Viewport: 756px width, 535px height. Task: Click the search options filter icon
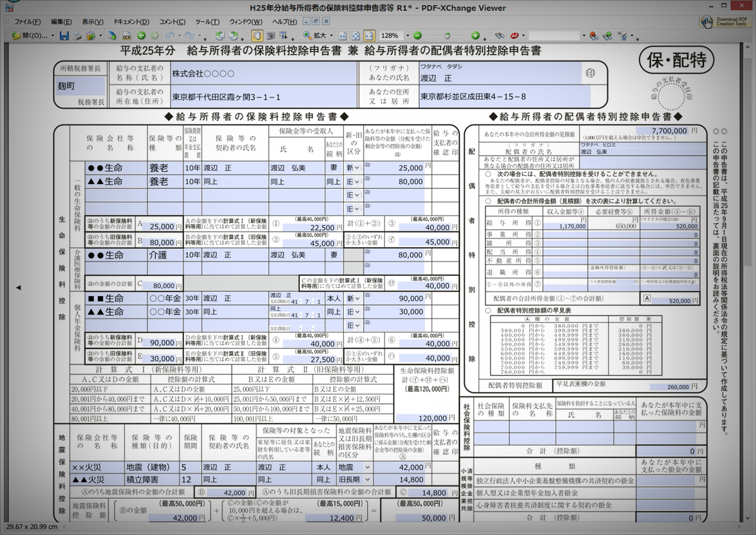tap(622, 35)
